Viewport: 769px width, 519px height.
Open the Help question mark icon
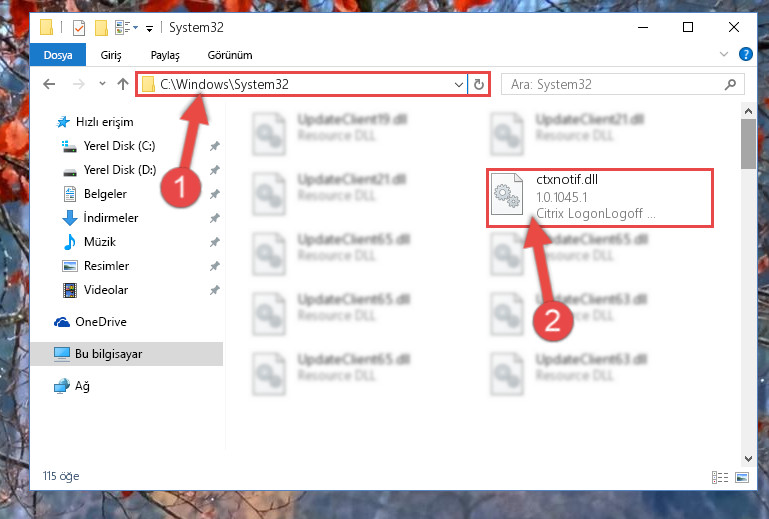(x=745, y=54)
